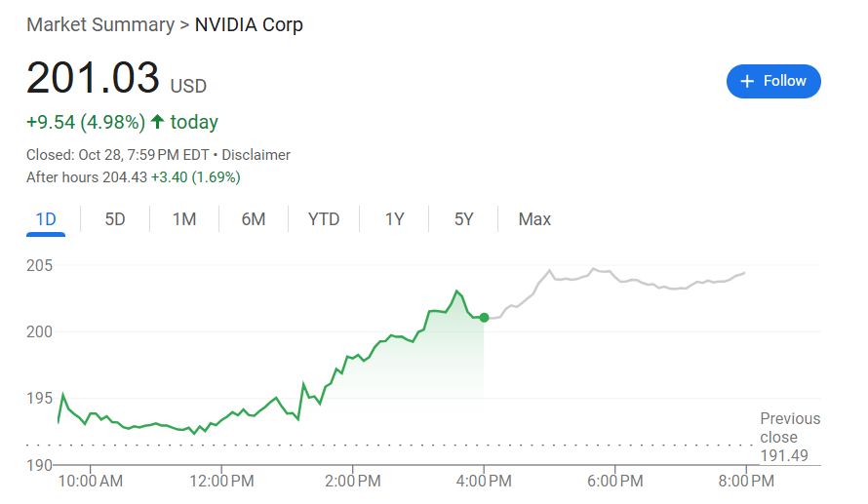Viewport: 868px width, 504px height.
Task: Select the YTD chart tab
Action: coord(324,219)
